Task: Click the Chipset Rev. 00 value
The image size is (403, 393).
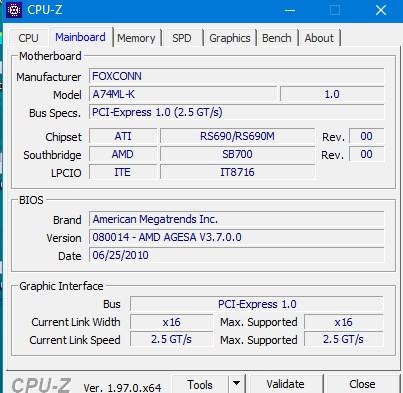Action: click(366, 136)
